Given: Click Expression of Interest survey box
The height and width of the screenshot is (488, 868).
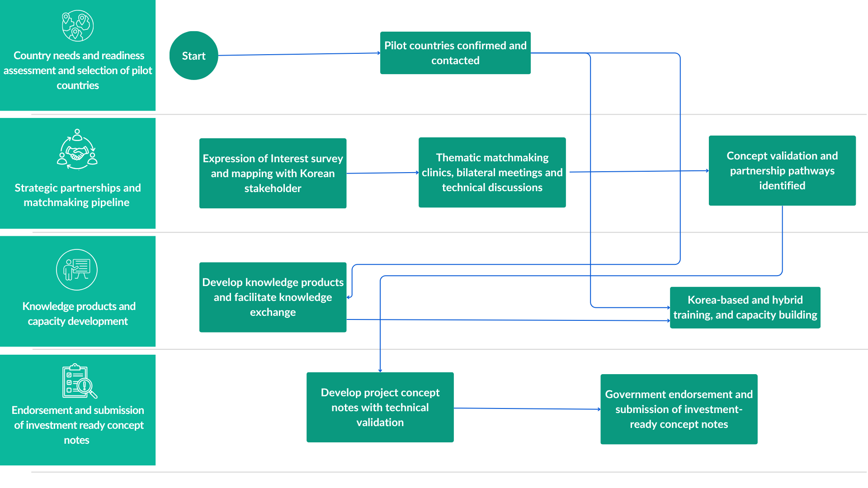Looking at the screenshot, I should click(273, 173).
